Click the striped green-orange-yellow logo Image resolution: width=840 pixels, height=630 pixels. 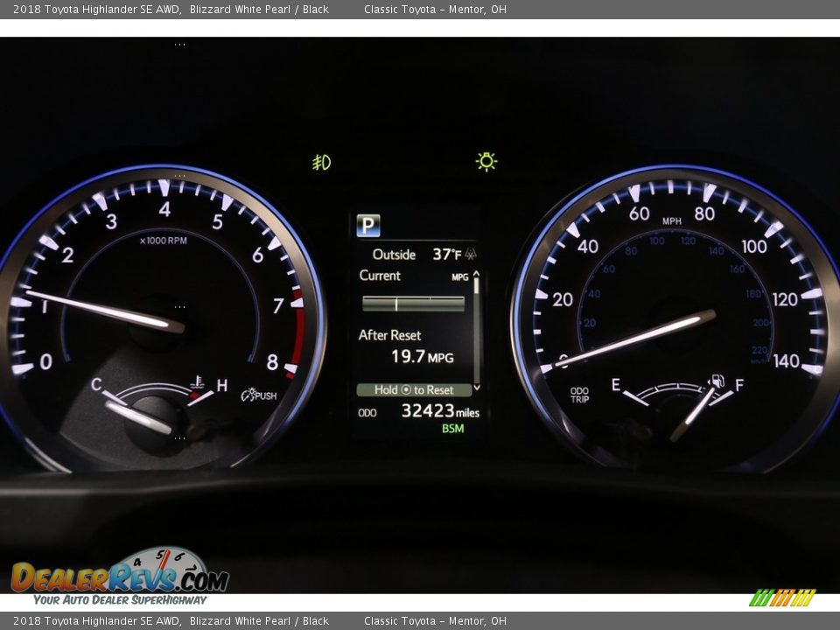[782, 598]
